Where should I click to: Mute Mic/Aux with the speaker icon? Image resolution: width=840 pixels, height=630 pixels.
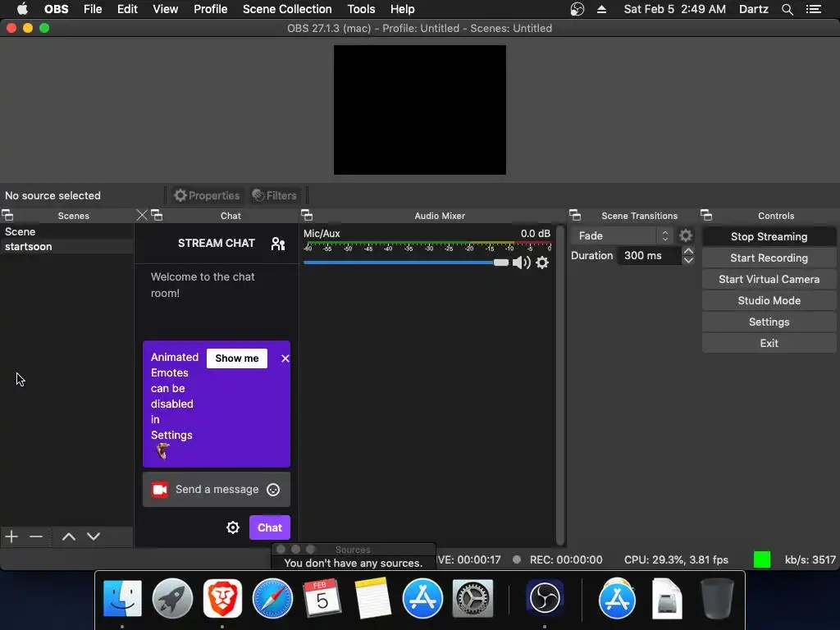[521, 262]
